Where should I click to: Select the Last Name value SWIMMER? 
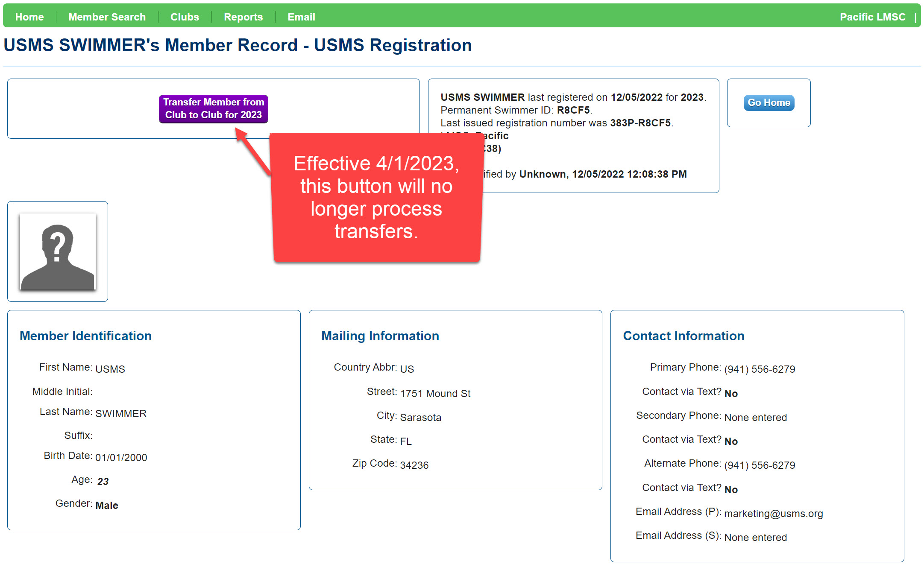pos(121,413)
